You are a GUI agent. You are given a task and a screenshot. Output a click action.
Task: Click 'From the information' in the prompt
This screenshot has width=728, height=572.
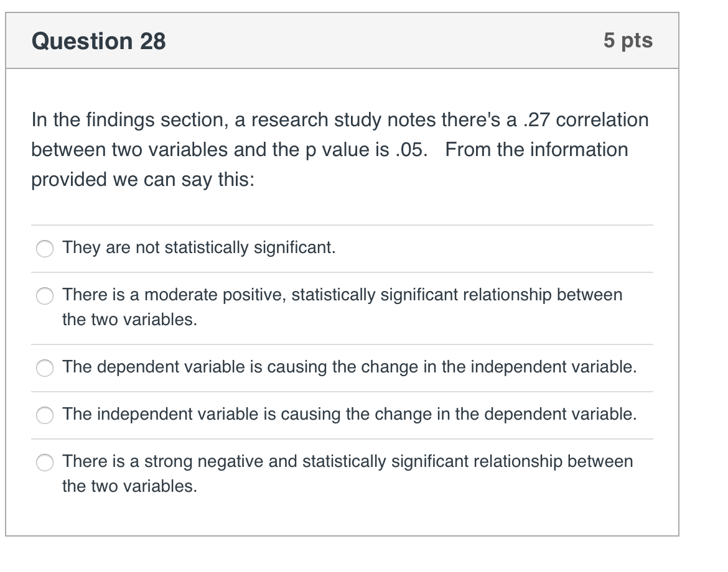click(536, 150)
